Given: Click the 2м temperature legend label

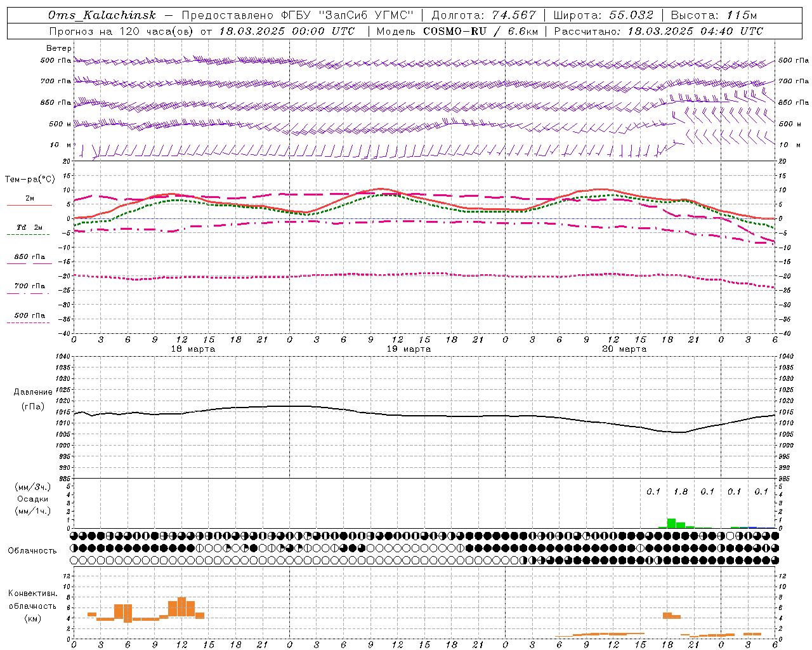Looking at the screenshot, I should (x=30, y=198).
